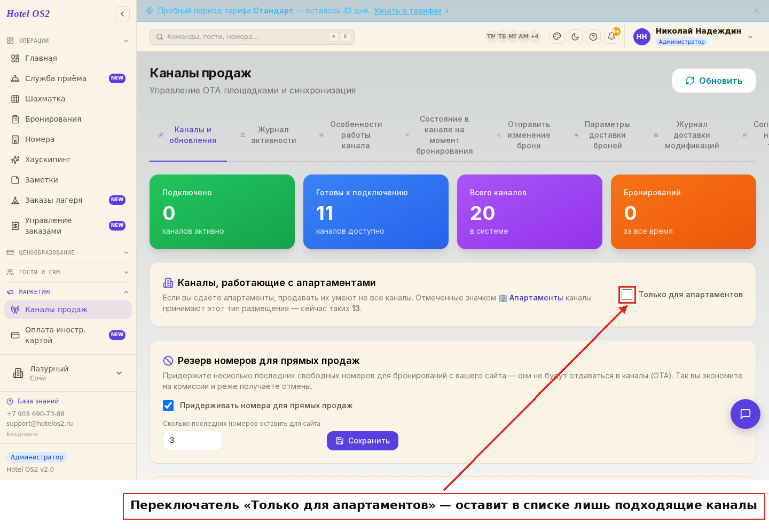Open the chat support bubble button
Screen dimensions: 769x532
pos(746,414)
